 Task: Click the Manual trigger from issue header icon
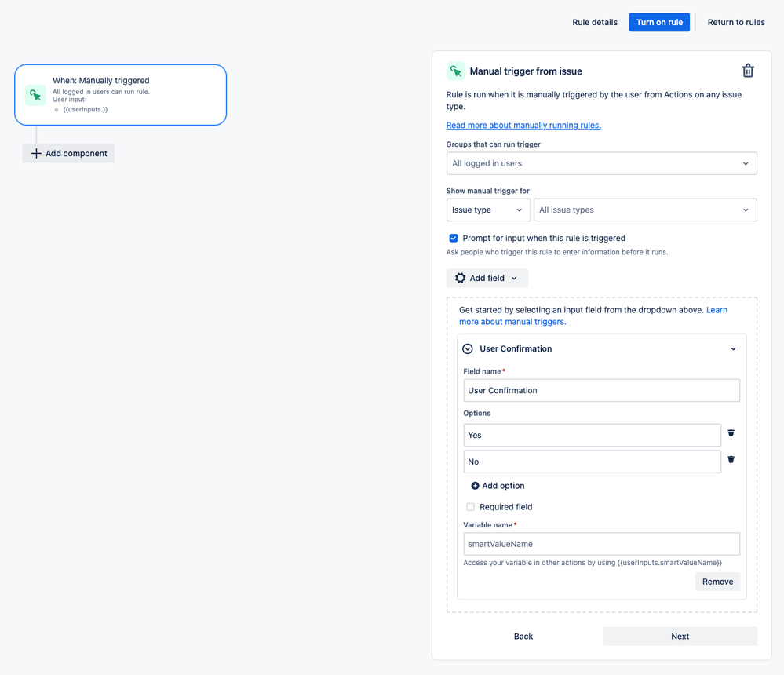(455, 71)
